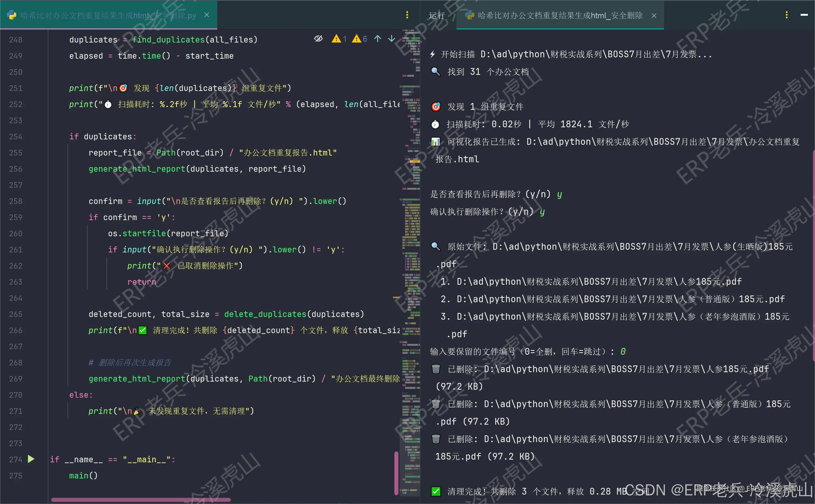Click the Python file icon in run tab
815x504 pixels.
(x=469, y=15)
